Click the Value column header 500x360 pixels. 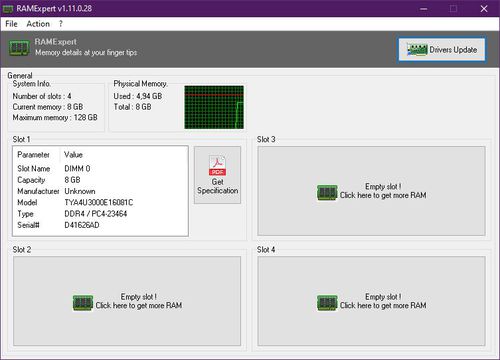[73, 155]
